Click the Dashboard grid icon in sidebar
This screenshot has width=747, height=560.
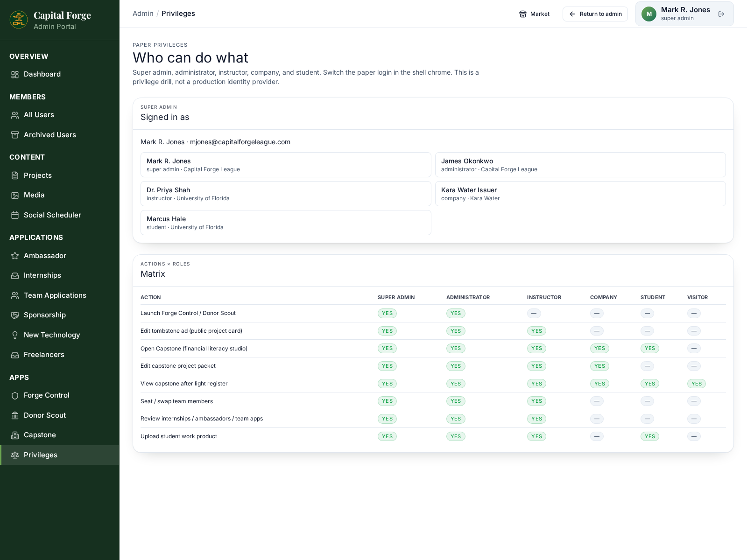point(15,75)
